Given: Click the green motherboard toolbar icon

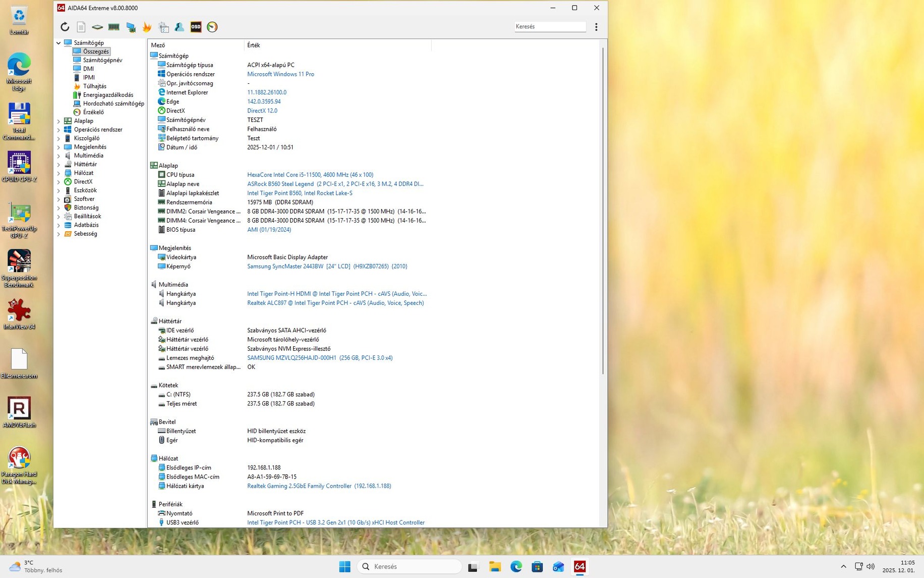Looking at the screenshot, I should (x=97, y=27).
